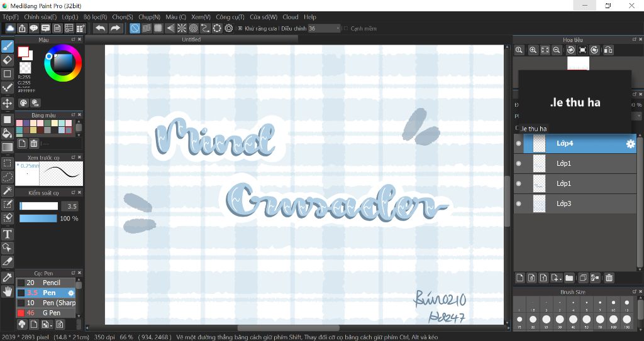
Task: Enable the parallel lines snap guide
Action: pos(147,28)
